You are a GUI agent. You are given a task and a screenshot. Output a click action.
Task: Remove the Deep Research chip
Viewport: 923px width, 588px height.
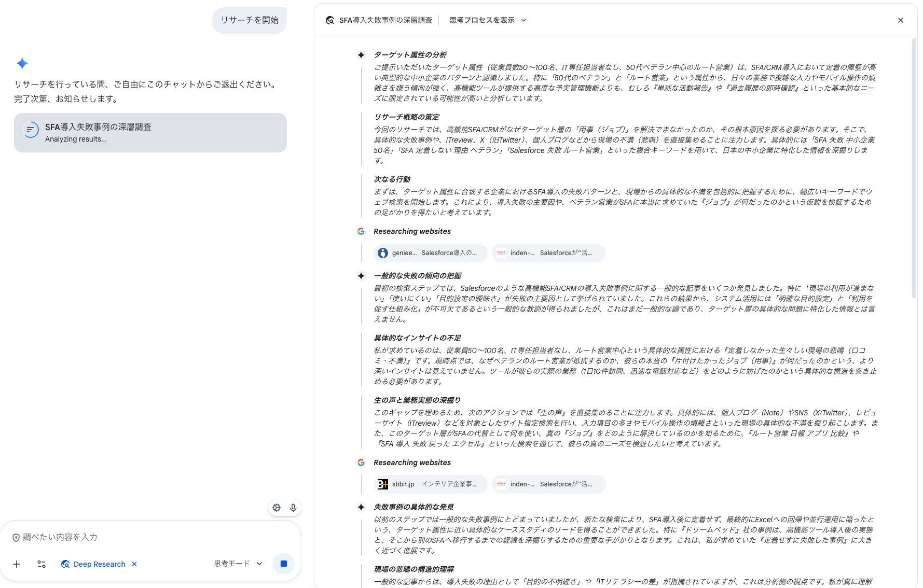tap(134, 564)
